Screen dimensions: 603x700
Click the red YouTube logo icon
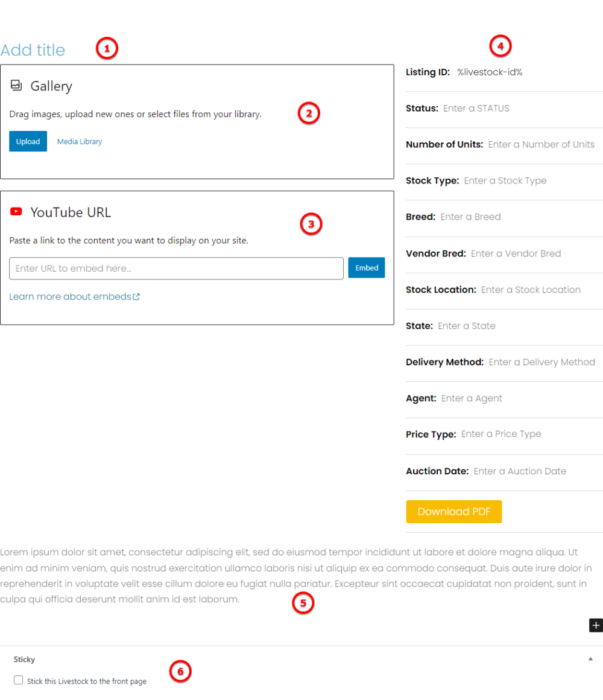[x=16, y=212]
